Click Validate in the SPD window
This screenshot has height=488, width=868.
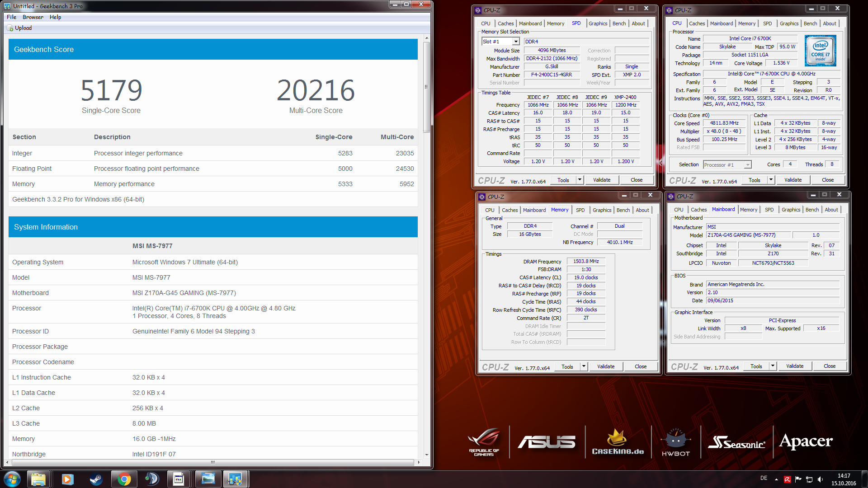(602, 180)
